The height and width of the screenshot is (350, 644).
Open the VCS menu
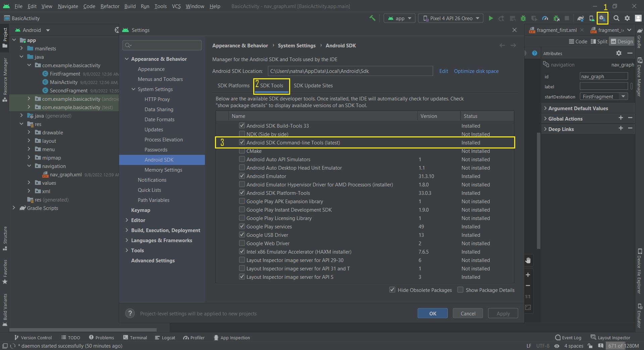point(176,6)
